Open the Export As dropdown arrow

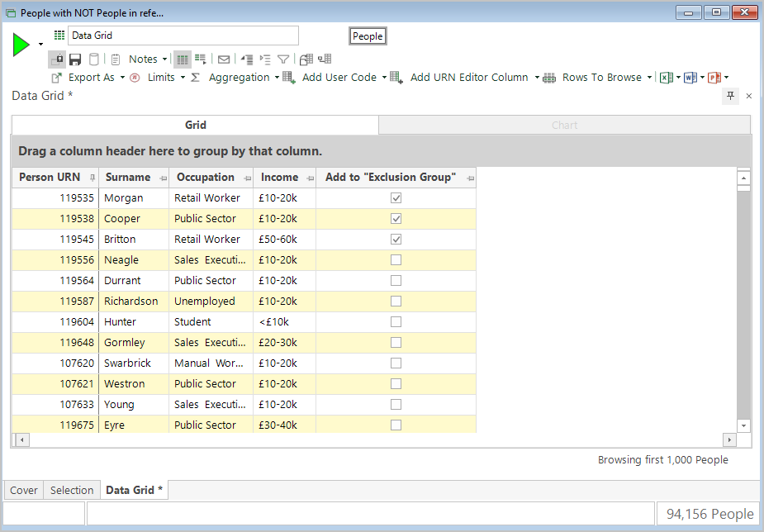(x=122, y=78)
